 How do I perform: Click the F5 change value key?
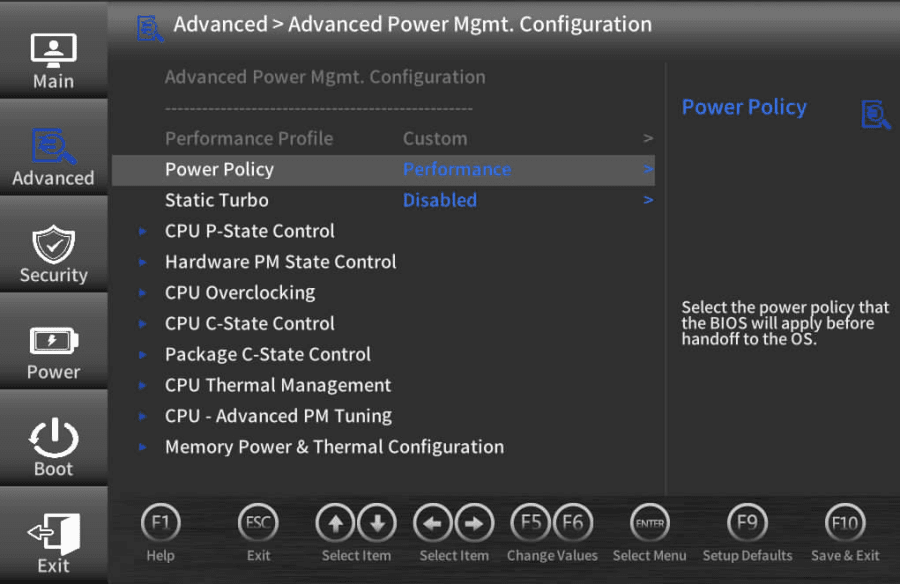click(531, 523)
